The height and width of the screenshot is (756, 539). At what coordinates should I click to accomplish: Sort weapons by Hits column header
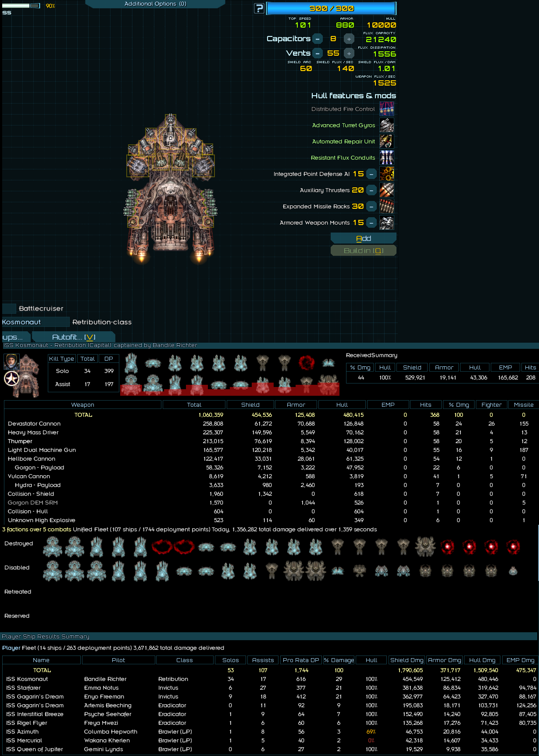point(425,405)
